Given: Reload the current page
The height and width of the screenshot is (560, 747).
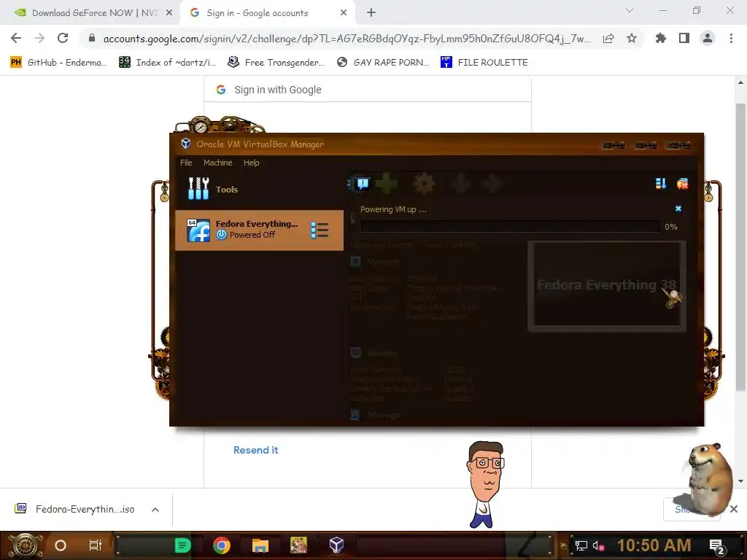Looking at the screenshot, I should (x=63, y=38).
